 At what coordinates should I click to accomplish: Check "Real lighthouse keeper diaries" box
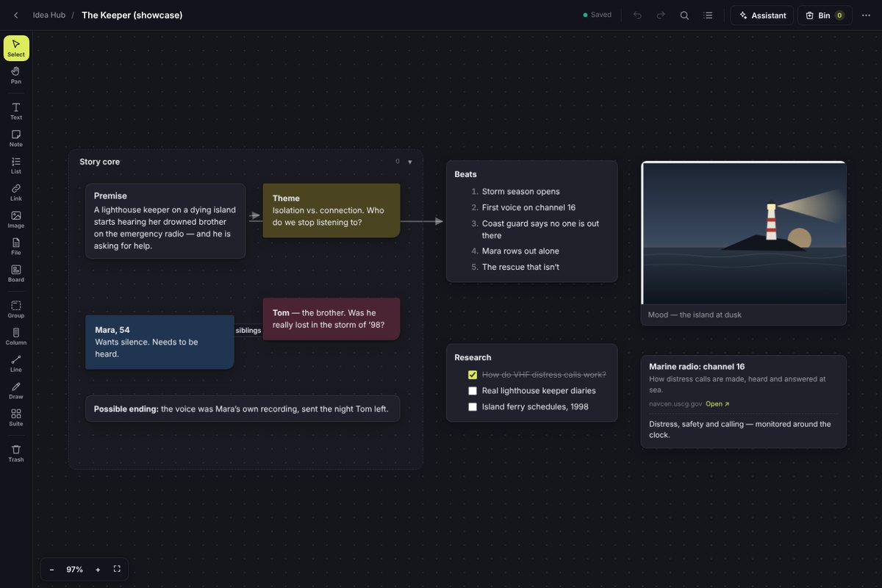pyautogui.click(x=473, y=391)
